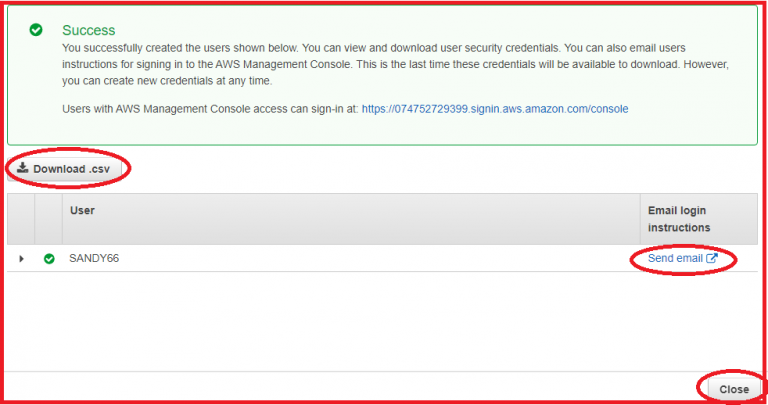Screen dimensions: 768x405
Task: Expand the SANDY66 user row details
Action: 22,258
